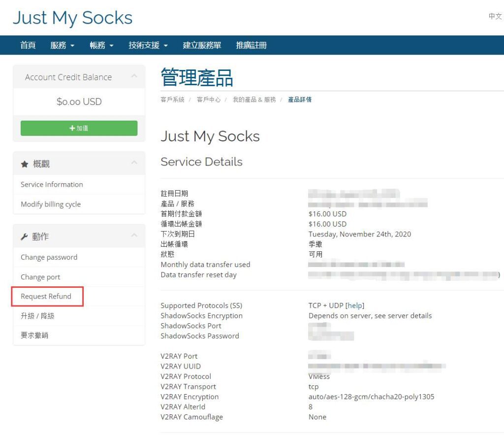Click the 出帳循環 value 季繳
This screenshot has width=504, height=436.
coord(315,244)
